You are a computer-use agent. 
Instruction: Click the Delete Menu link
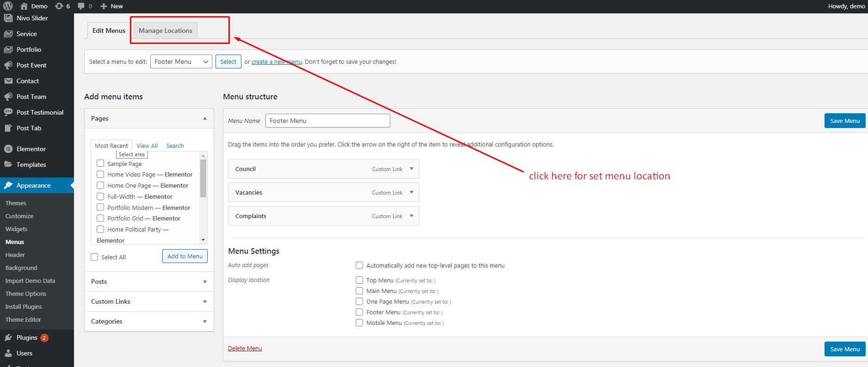point(245,348)
